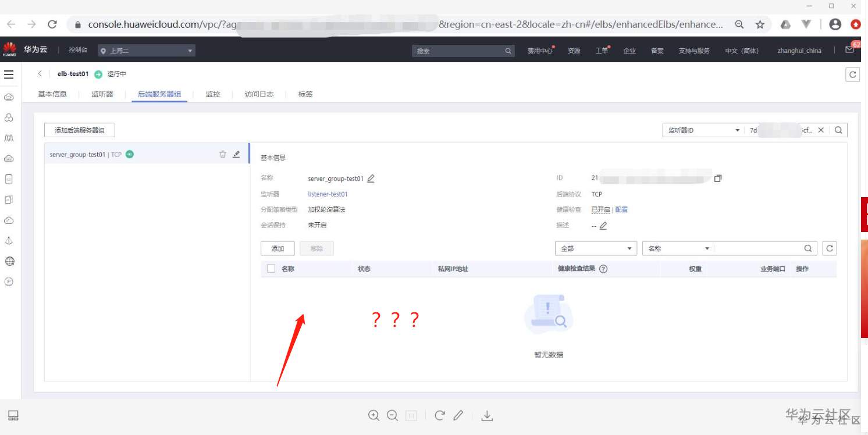Open the 中文 (简体) language menu
Screen dimensions: 868x435
742,51
